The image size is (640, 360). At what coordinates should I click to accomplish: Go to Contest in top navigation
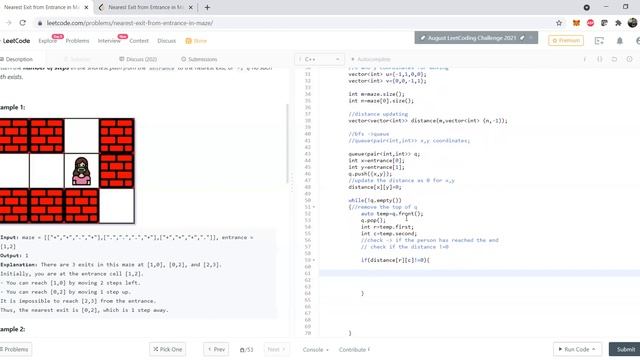139,41
